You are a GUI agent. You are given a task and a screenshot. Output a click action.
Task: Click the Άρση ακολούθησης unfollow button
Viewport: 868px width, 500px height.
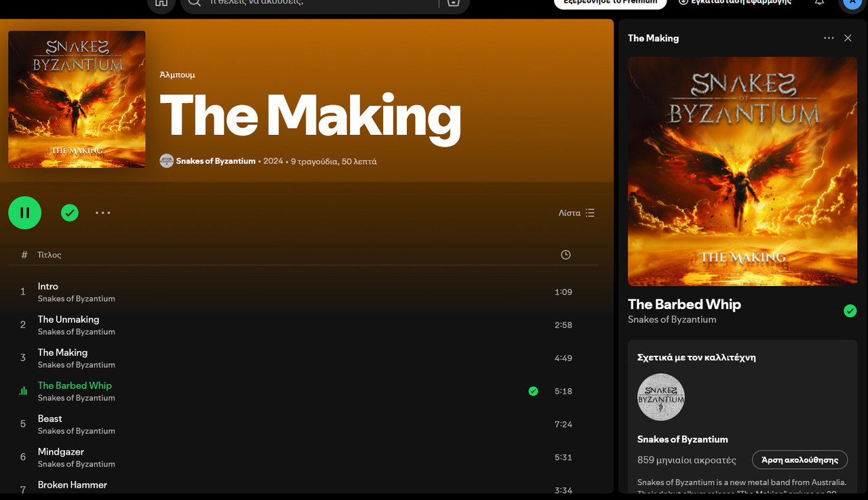coord(800,459)
